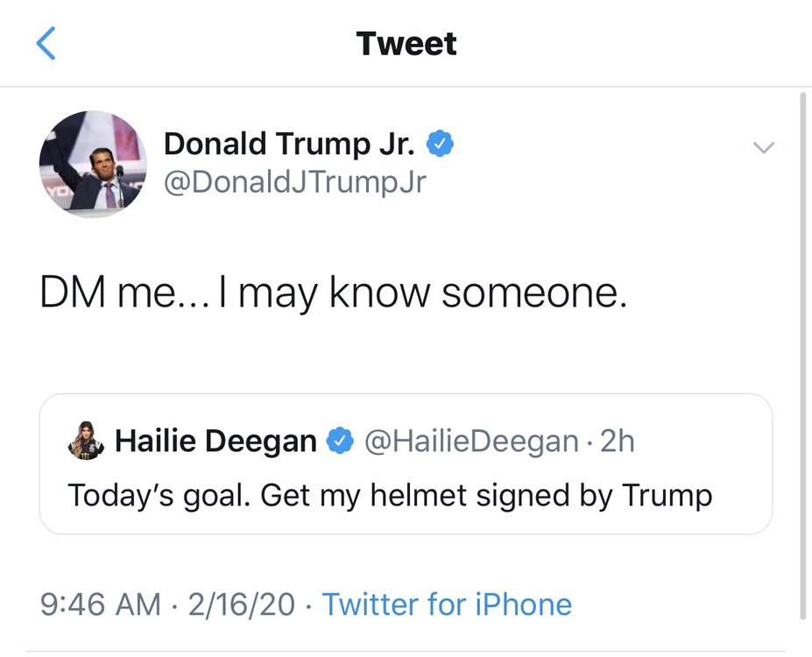Click the vertical scrollbar on the right

(x=802, y=356)
